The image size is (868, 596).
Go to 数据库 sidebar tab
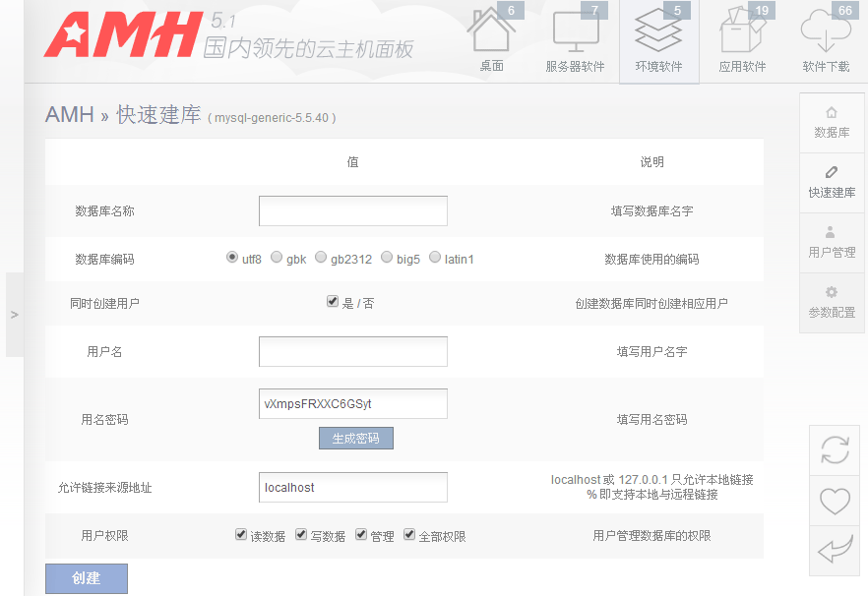[x=832, y=123]
